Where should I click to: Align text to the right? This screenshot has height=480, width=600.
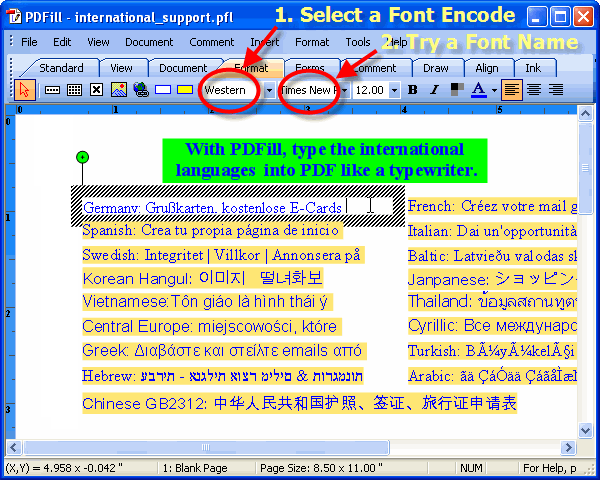pos(556,90)
